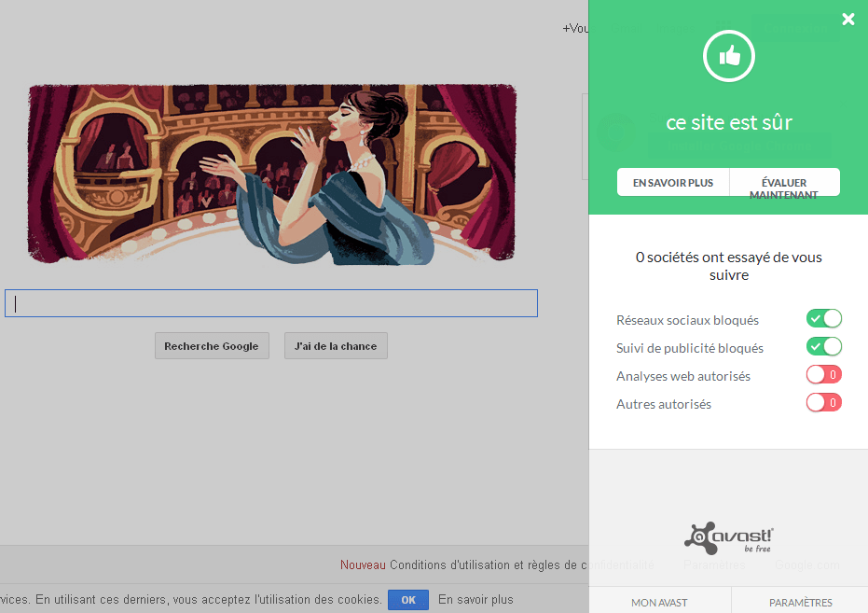The height and width of the screenshot is (613, 868).
Task: Accept cookies with the OK button
Action: 408,600
